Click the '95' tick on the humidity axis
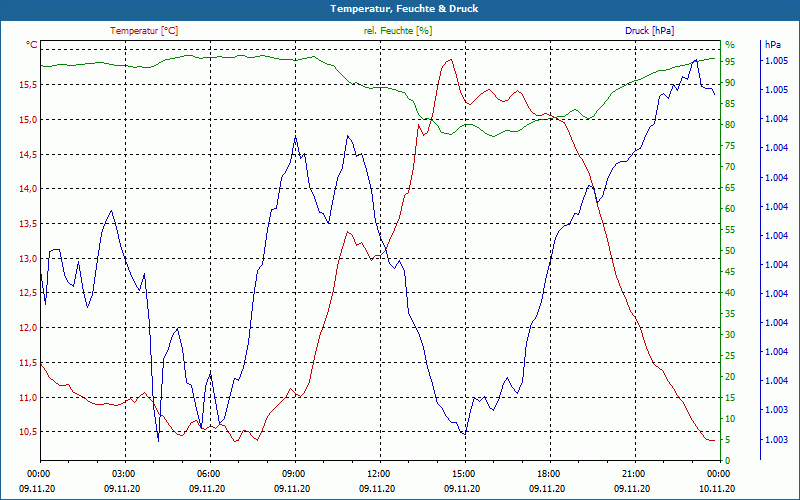This screenshot has width=800, height=500. coord(730,62)
